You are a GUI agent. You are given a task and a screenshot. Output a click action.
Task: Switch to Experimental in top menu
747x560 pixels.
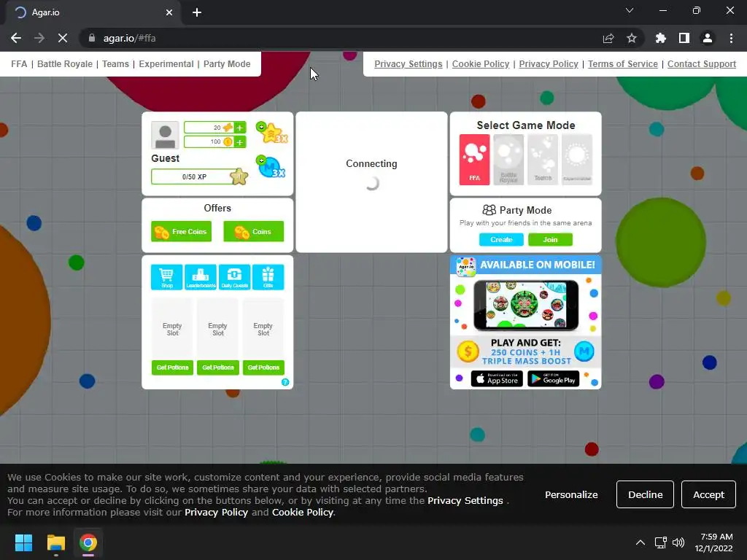coord(166,64)
